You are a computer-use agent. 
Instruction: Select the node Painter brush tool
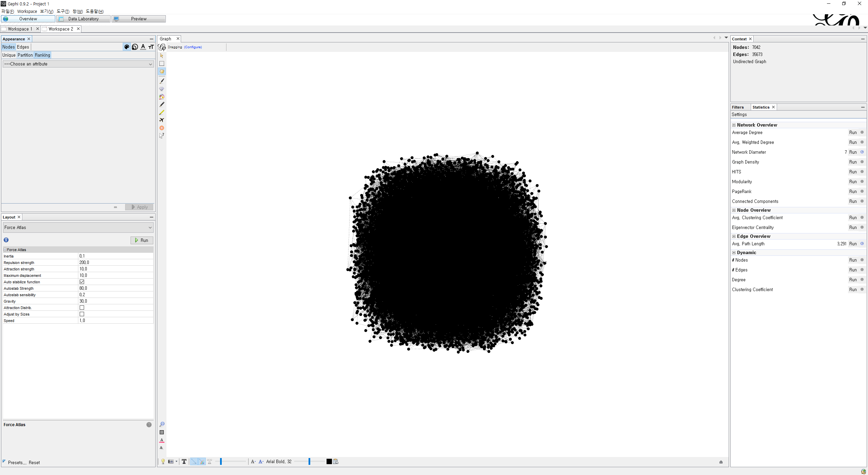(x=162, y=81)
